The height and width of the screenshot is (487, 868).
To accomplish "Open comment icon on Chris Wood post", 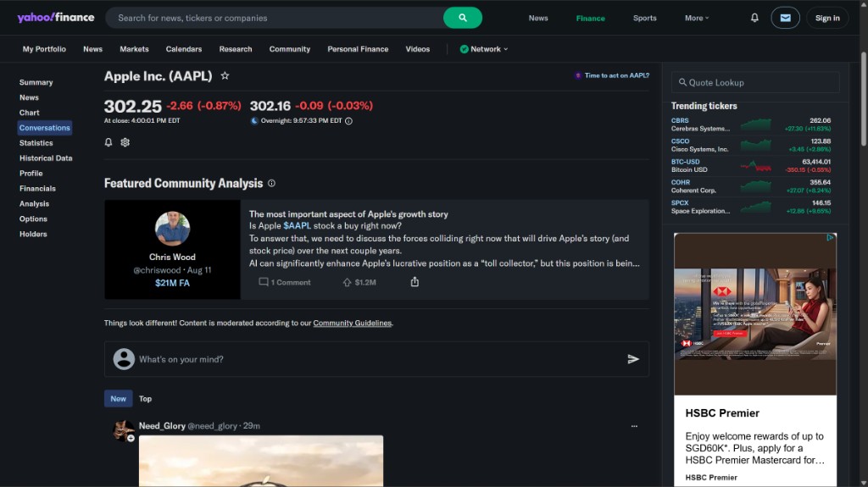I will [x=264, y=282].
